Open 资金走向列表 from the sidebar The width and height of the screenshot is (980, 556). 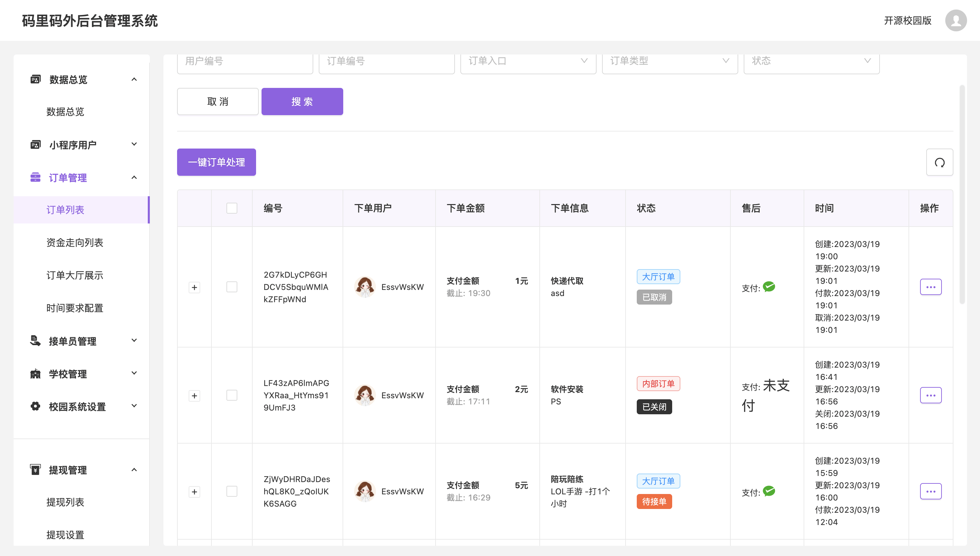coord(75,242)
